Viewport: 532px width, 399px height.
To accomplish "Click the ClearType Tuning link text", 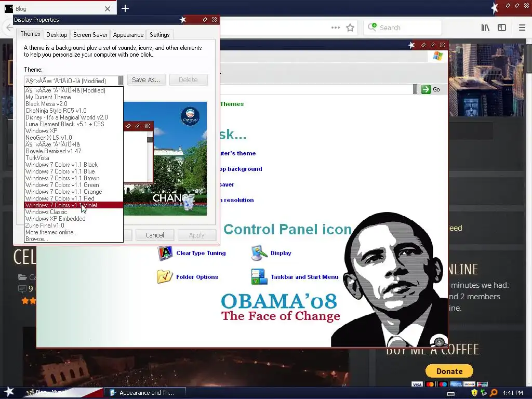I will 201,253.
